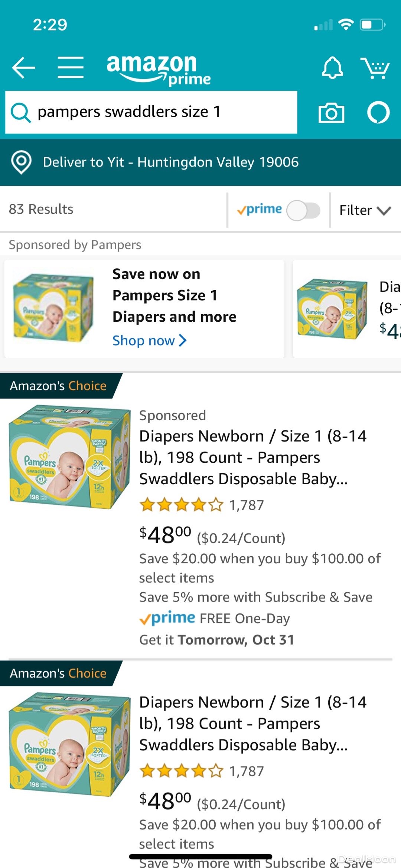Expand the Filter dropdown
Screen dimensions: 401x868
(x=365, y=210)
